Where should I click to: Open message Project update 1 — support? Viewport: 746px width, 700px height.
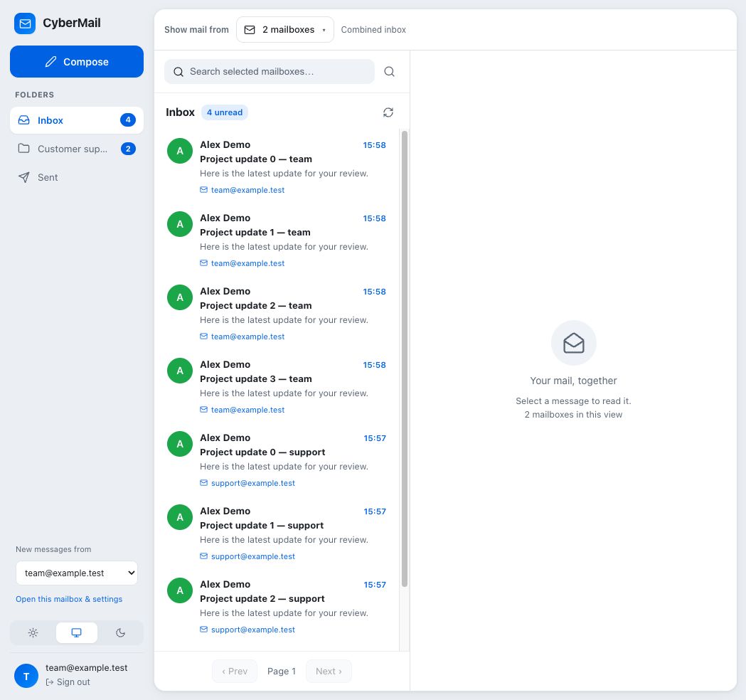277,533
